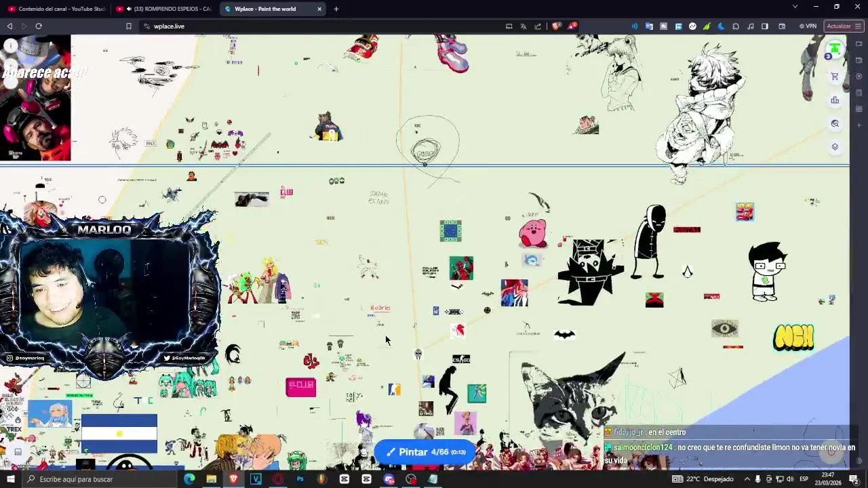The height and width of the screenshot is (488, 868).
Task: Open Photoshop from taskbar
Action: pos(300,479)
